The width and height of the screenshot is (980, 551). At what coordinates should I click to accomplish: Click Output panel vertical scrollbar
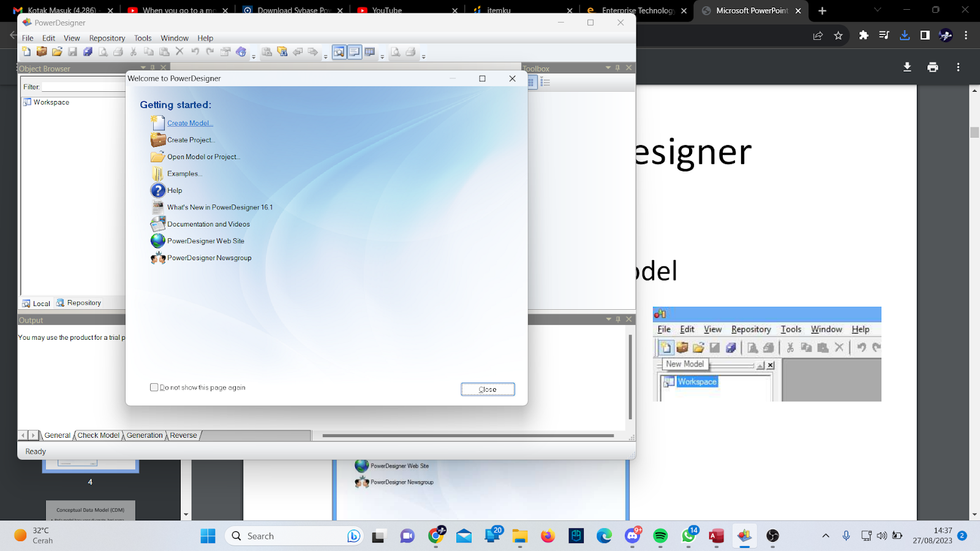[x=630, y=377]
